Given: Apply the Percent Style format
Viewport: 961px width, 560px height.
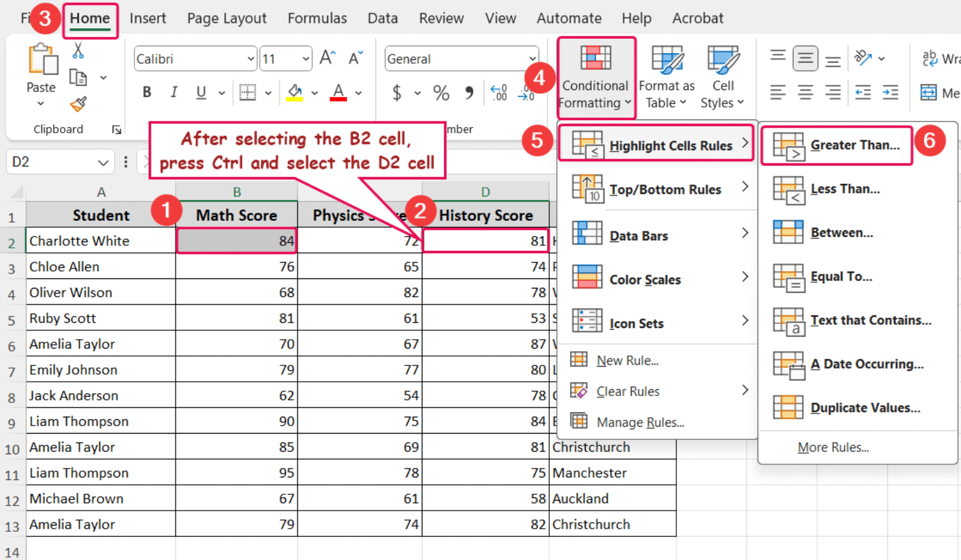Looking at the screenshot, I should pyautogui.click(x=440, y=93).
